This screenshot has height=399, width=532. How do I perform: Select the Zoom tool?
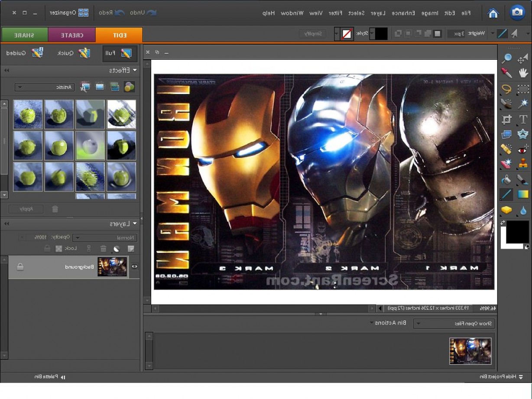coord(506,57)
